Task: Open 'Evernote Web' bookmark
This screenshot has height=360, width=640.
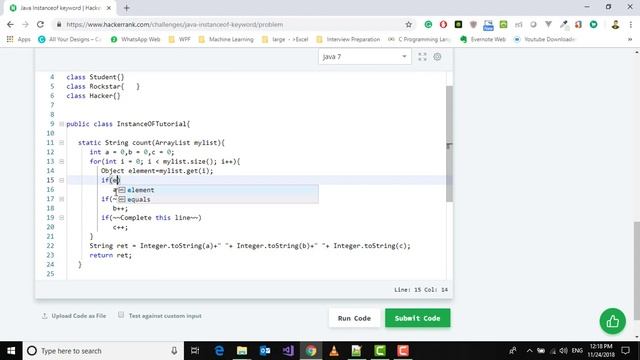Action: (483, 39)
